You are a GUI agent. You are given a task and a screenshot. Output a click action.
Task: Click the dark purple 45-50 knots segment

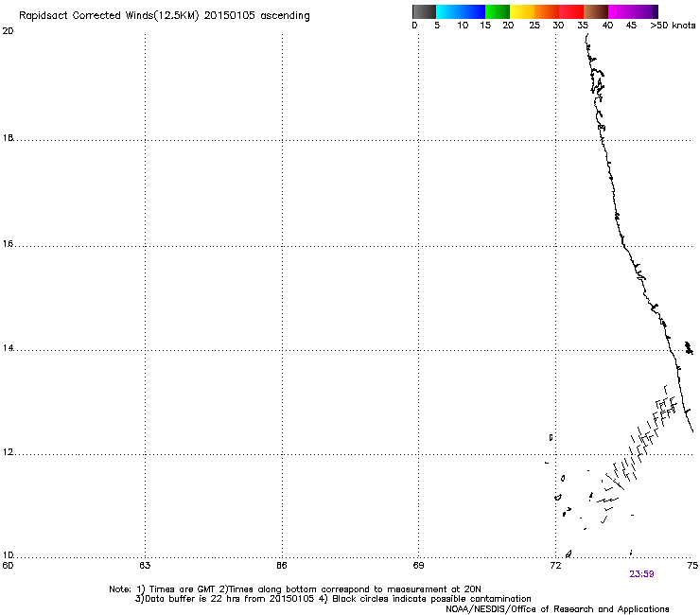point(645,11)
